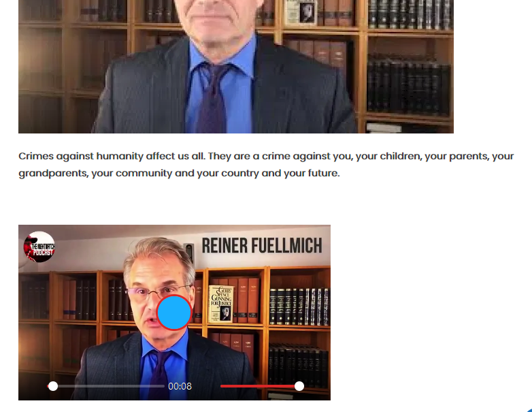The image size is (532, 412).
Task: Click the white volume slider knob
Action: [299, 386]
